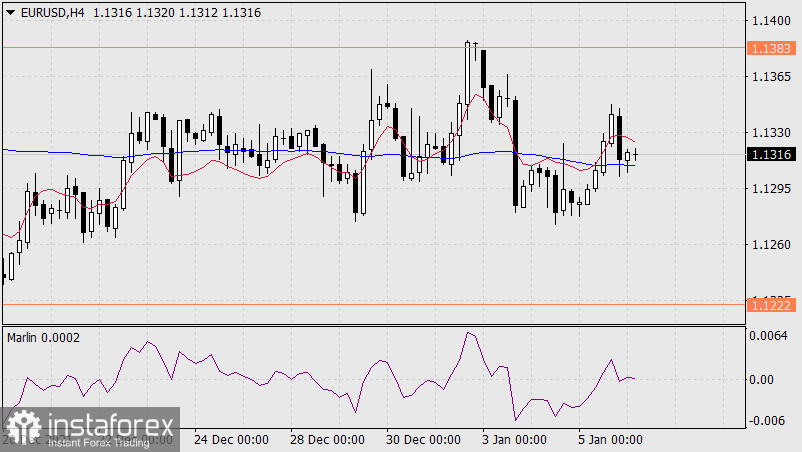The width and height of the screenshot is (802, 452).
Task: Click the 1.1260 price scale value
Action: point(771,244)
